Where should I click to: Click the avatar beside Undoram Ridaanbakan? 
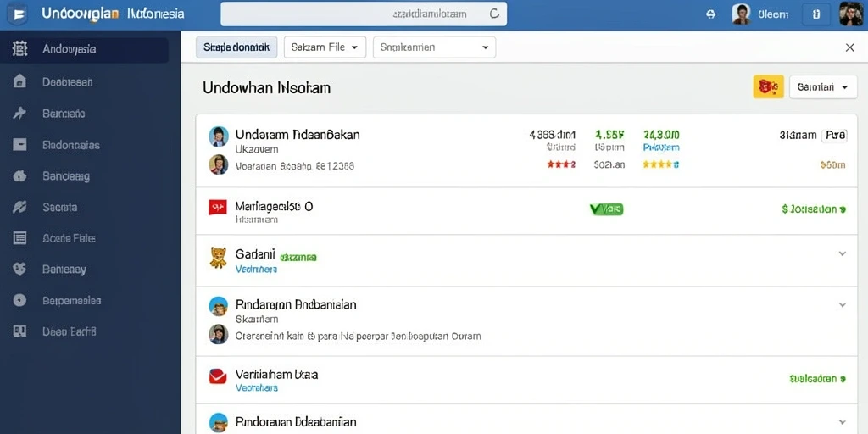point(219,136)
